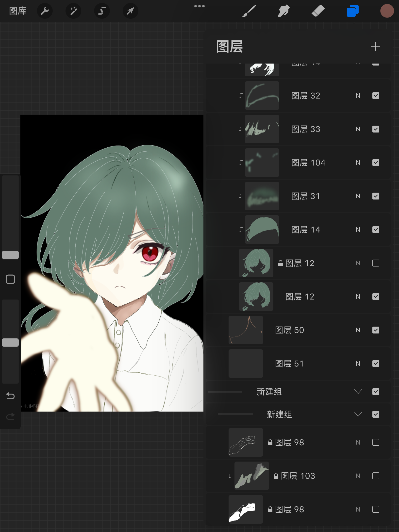This screenshot has width=399, height=532.
Task: Open blend mode N for 图层 33
Action: 358,129
